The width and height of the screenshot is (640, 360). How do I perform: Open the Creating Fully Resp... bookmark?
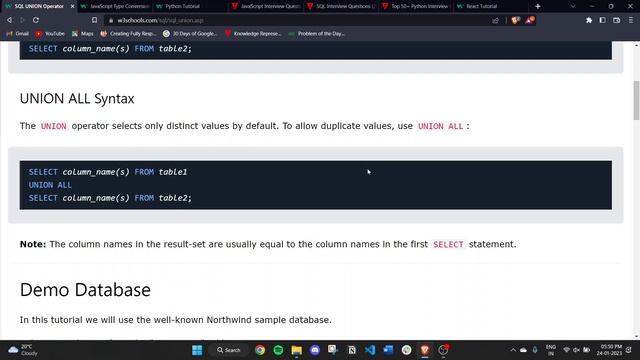128,34
